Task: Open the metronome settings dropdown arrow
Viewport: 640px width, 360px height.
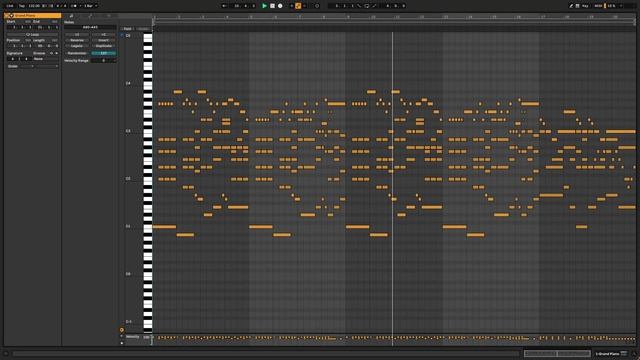Action: click(80, 6)
